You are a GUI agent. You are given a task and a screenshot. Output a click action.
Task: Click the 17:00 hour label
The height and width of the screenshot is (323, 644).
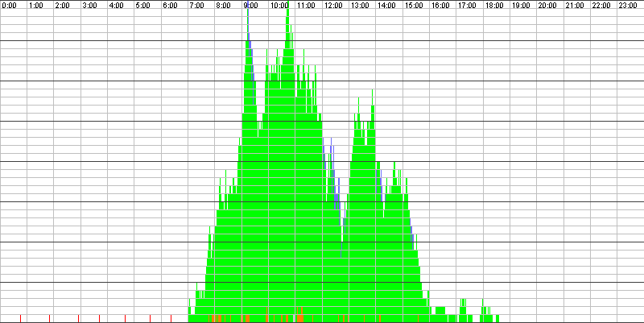point(467,6)
